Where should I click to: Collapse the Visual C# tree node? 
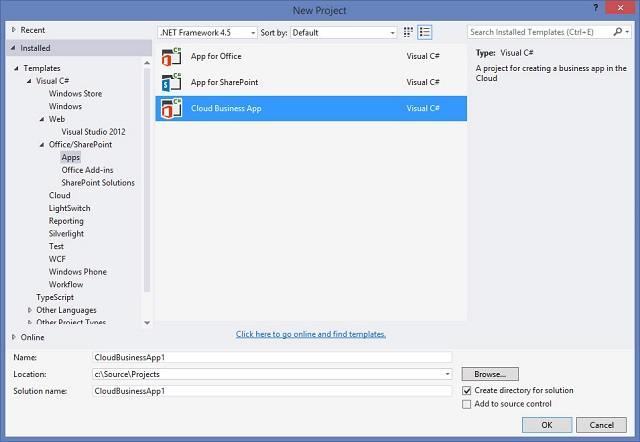point(29,81)
